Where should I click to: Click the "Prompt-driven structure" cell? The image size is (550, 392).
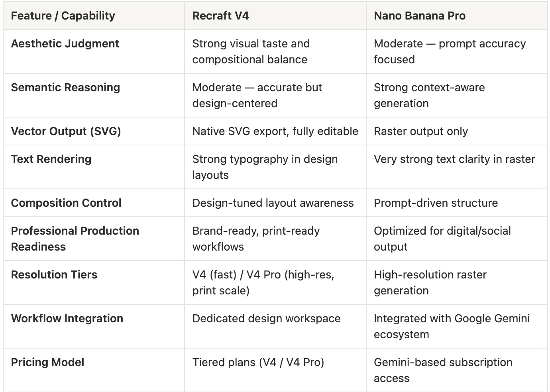(436, 203)
